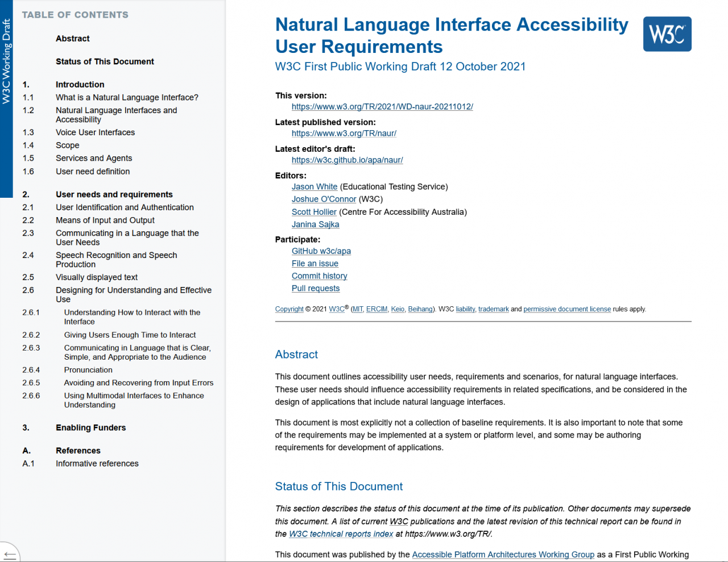Jump to Services and Agents section
Screen dimensions: 728x562
click(94, 159)
